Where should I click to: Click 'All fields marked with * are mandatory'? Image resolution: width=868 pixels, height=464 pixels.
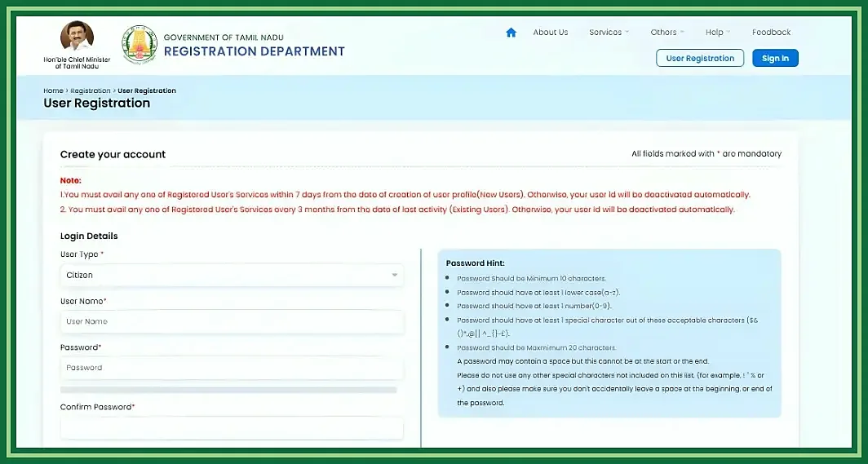tap(706, 154)
